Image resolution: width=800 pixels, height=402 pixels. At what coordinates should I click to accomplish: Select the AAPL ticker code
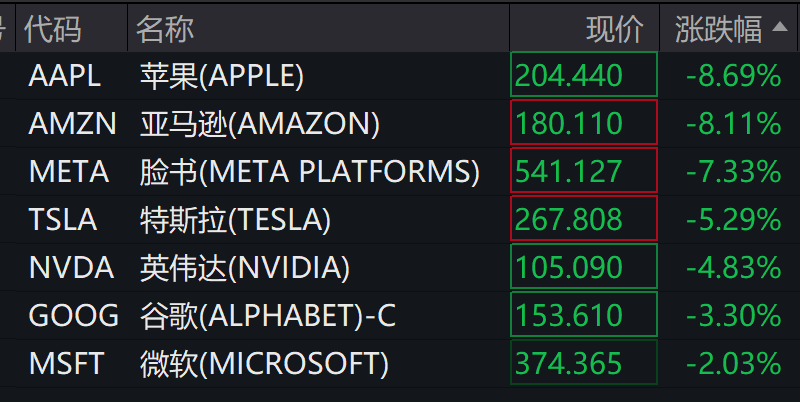point(66,75)
